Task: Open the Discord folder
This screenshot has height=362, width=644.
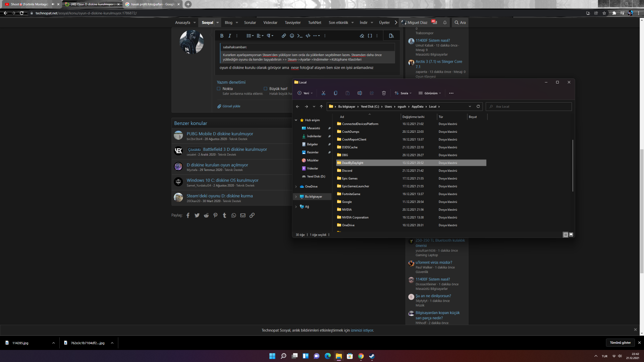Action: 347,171
